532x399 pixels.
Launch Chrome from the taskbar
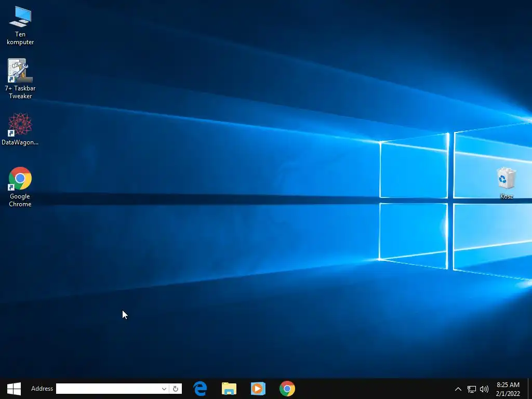click(287, 389)
